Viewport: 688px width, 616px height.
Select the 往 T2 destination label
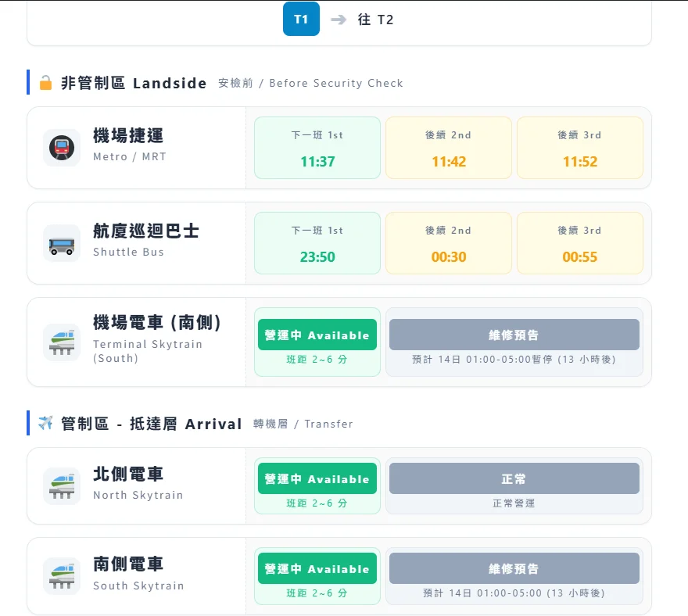[x=375, y=20]
